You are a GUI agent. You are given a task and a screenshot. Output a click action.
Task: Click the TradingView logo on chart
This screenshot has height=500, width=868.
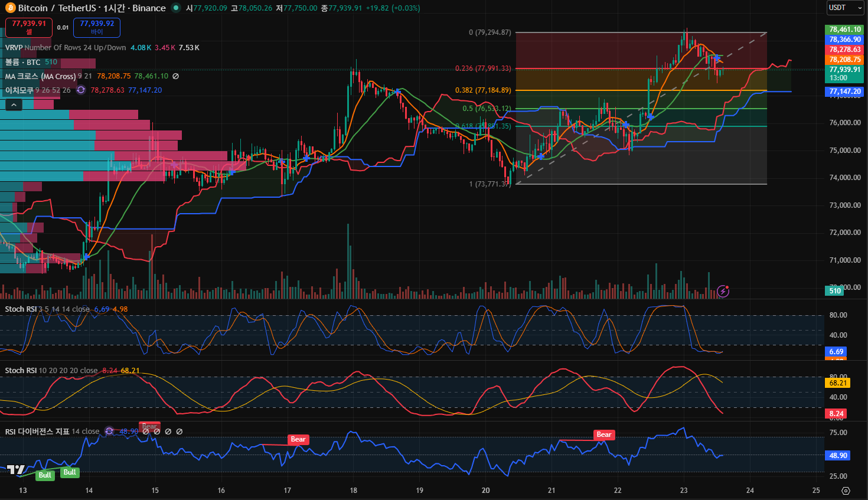[x=16, y=470]
